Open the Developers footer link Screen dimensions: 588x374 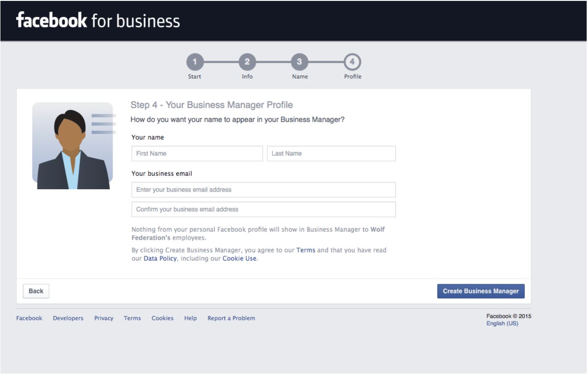68,318
